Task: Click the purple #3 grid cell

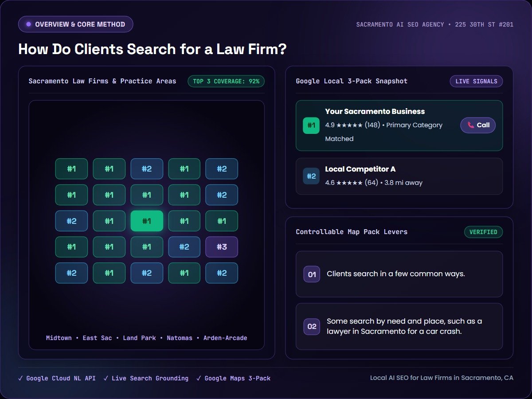Action: [x=222, y=247]
